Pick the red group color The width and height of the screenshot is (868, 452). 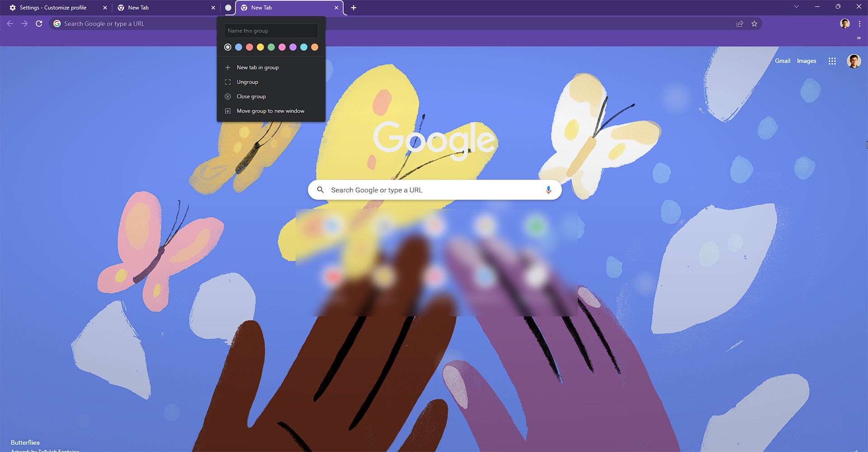click(250, 47)
